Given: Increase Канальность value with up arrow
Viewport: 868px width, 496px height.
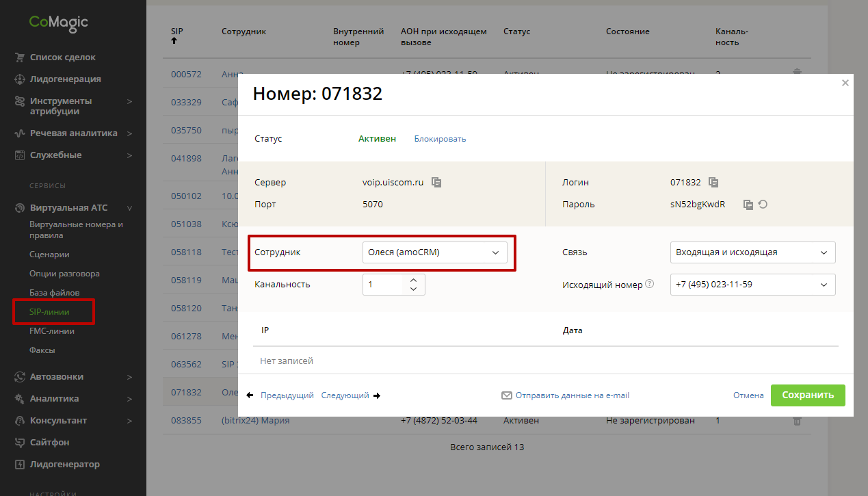Looking at the screenshot, I should click(x=413, y=280).
